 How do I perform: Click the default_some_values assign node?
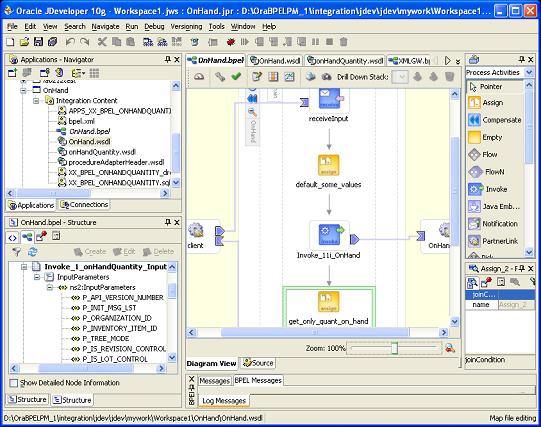[328, 165]
